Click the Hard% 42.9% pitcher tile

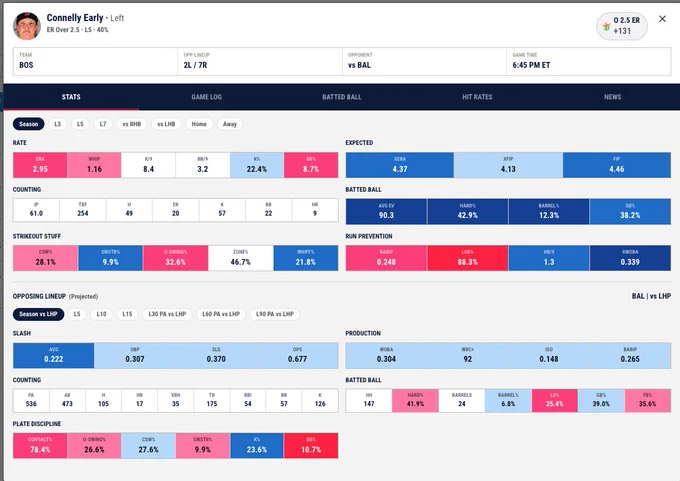468,211
